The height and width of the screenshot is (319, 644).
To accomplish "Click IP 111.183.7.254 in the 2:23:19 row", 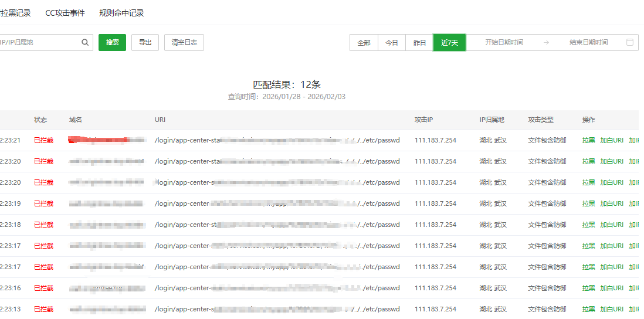I will [x=435, y=203].
